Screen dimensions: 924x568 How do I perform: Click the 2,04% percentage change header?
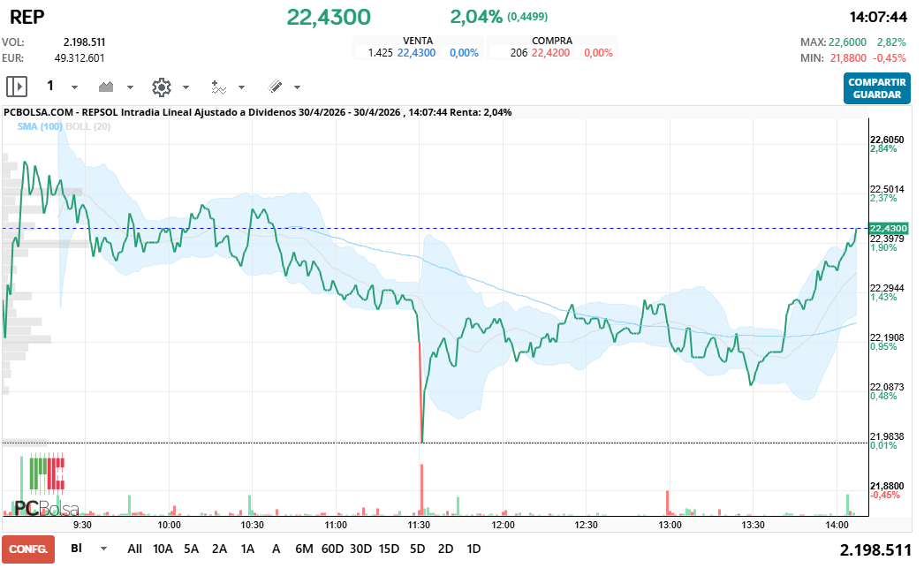[x=476, y=17]
